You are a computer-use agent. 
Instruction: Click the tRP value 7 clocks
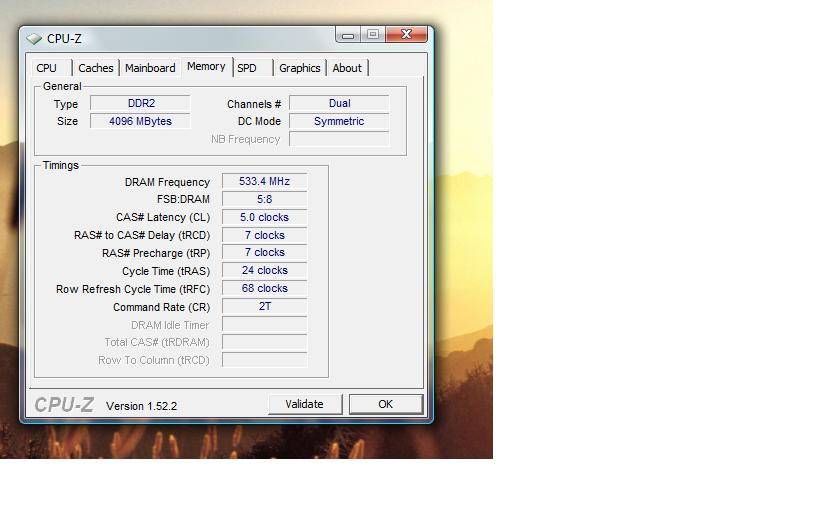tap(265, 252)
